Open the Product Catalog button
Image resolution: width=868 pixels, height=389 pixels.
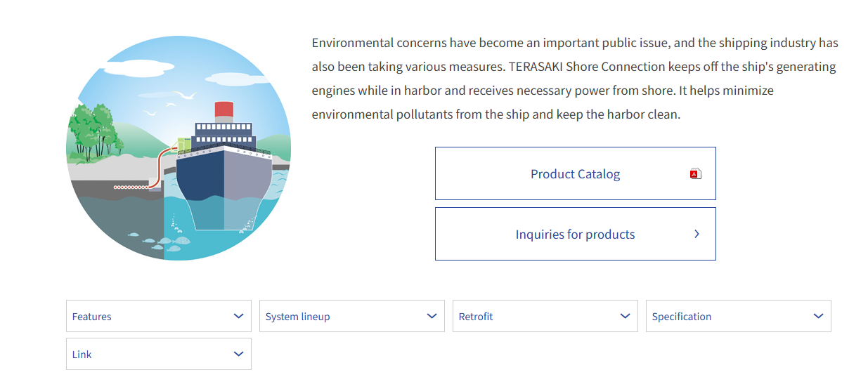tap(575, 174)
